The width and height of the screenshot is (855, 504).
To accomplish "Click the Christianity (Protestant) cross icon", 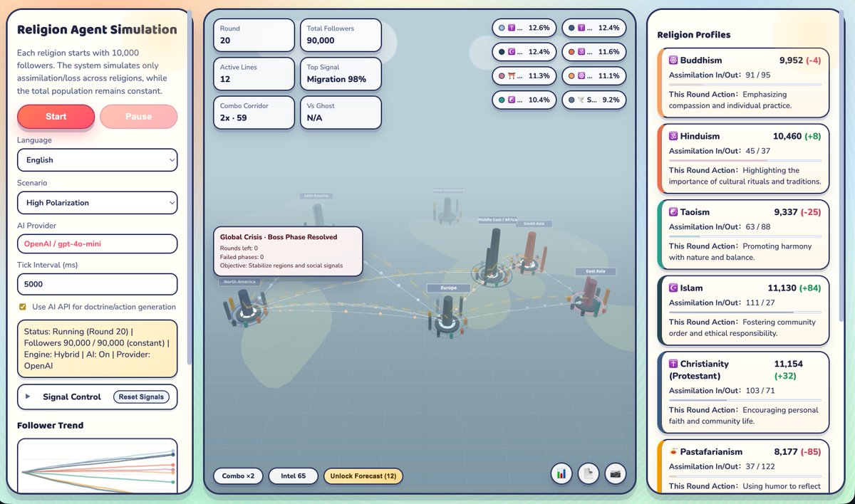I will (x=673, y=364).
